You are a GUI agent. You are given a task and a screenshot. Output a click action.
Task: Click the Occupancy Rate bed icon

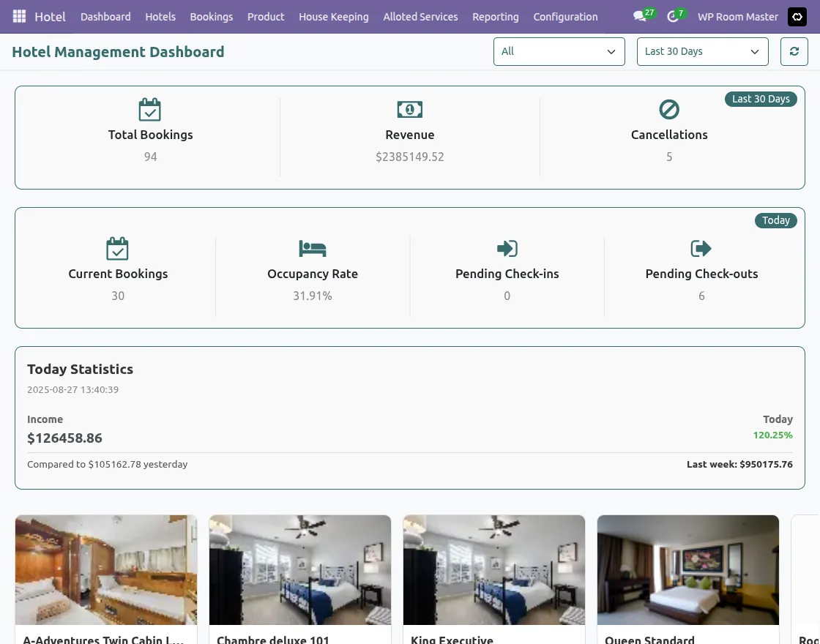(x=313, y=249)
